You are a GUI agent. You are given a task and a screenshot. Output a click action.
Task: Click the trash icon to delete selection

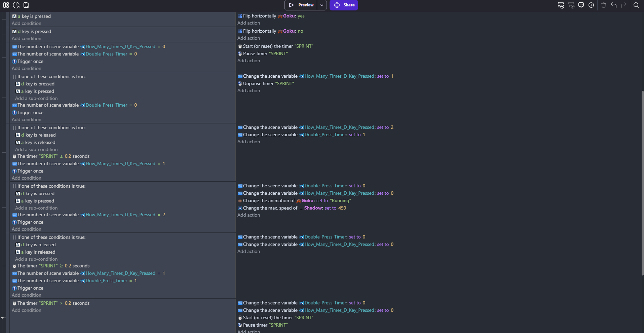[604, 5]
